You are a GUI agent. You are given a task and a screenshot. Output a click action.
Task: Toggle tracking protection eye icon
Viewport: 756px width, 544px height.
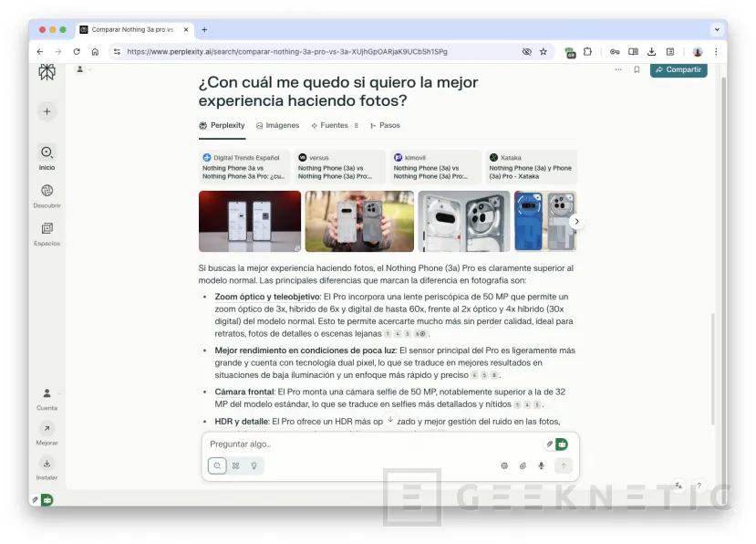tap(526, 52)
